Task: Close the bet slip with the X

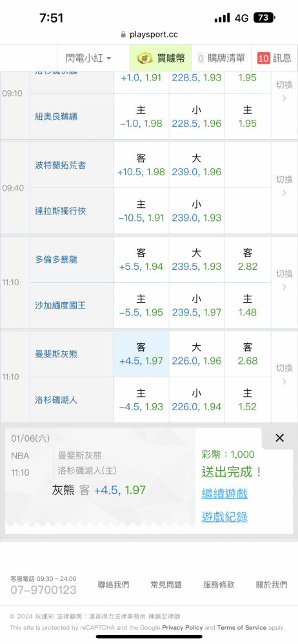Action: 279,438
